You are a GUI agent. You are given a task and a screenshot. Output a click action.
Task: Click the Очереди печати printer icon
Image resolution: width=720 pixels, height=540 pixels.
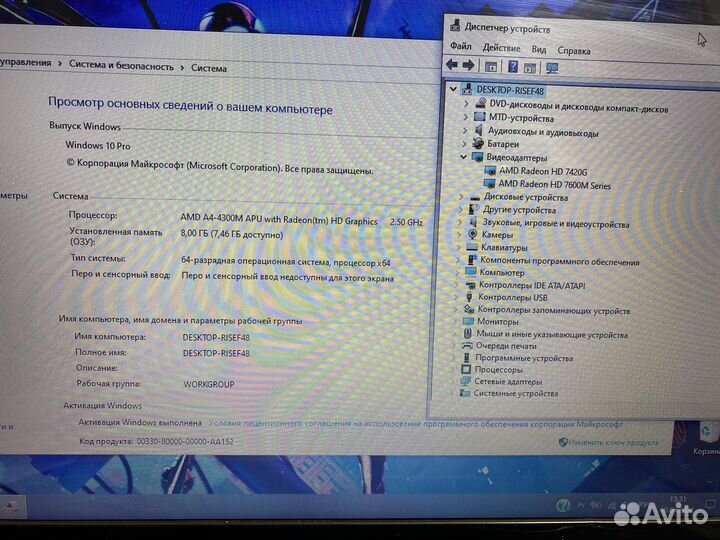[467, 345]
